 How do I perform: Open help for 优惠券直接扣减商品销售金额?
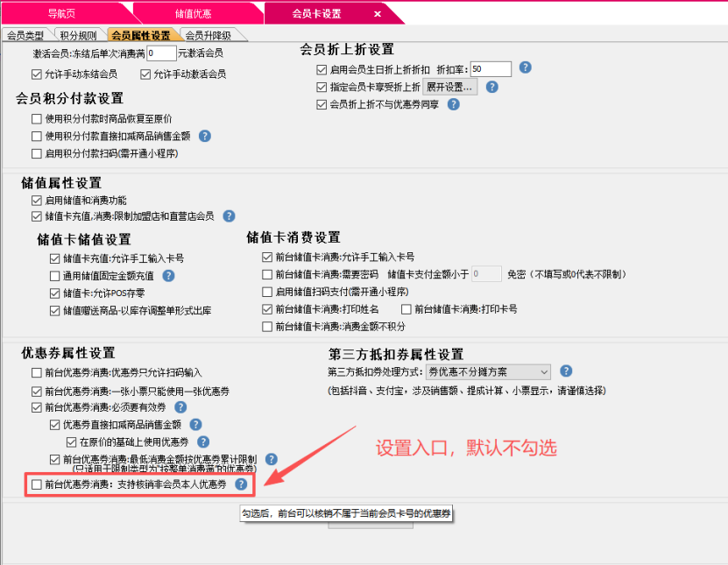(196, 424)
